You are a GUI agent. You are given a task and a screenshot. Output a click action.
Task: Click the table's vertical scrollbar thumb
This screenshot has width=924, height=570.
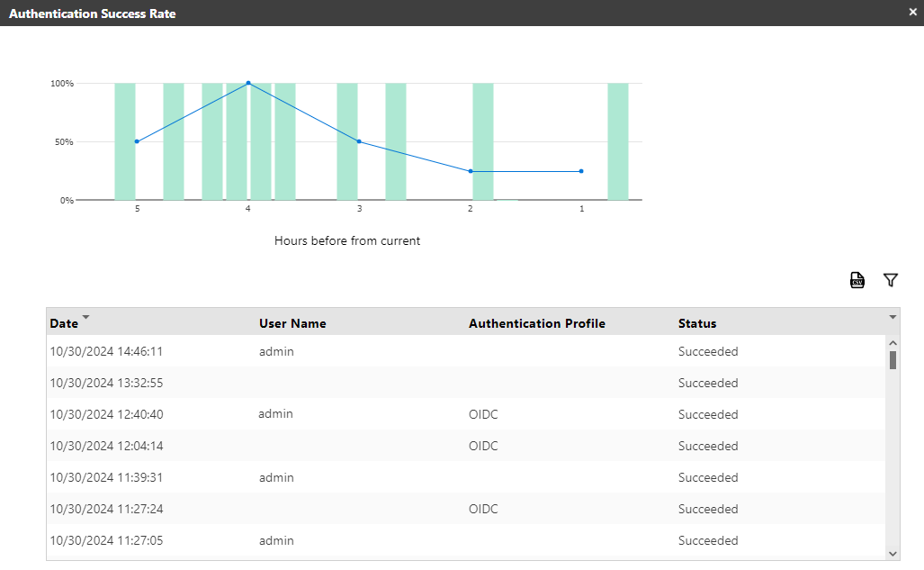point(893,360)
